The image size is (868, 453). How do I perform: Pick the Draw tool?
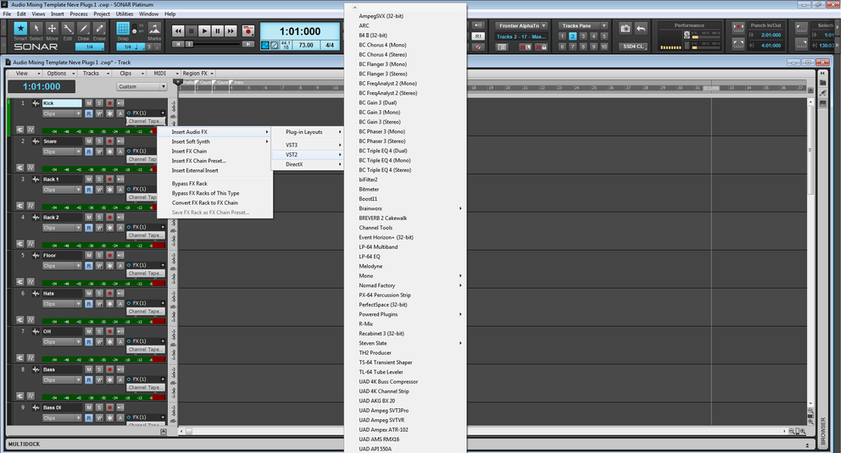tap(83, 30)
